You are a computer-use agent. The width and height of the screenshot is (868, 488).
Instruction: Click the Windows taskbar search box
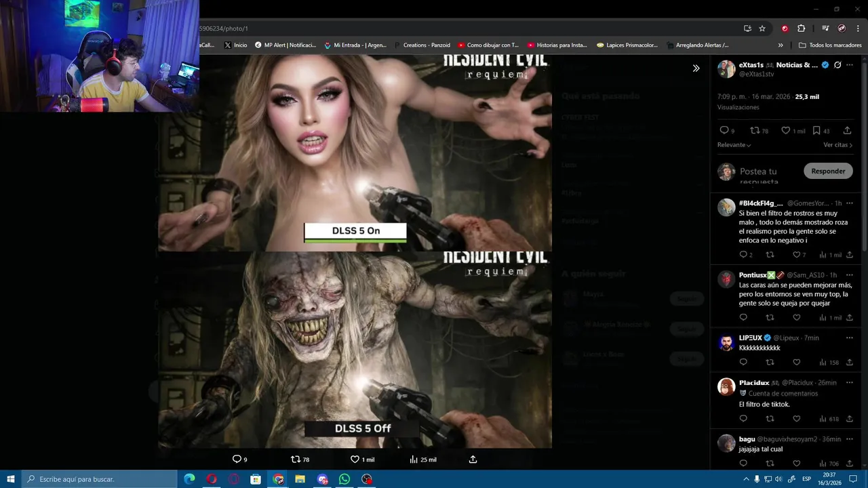click(x=100, y=479)
